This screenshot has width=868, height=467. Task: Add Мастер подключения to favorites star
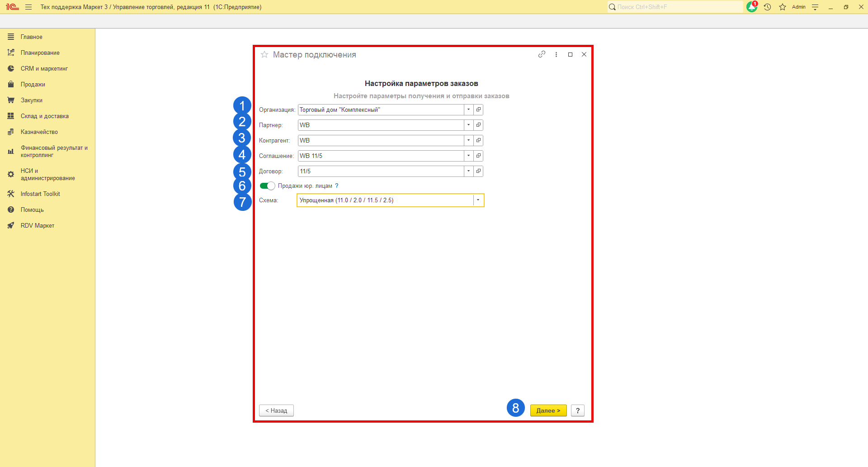tap(264, 54)
